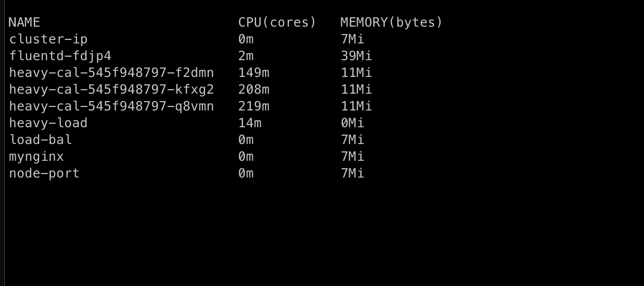Click the 14m CPU value
This screenshot has width=644, height=286.
[250, 123]
